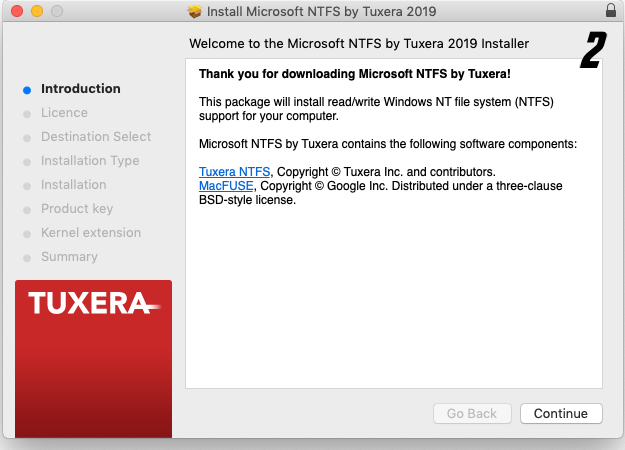Click the Tuxera logo banner
The image size is (625, 450).
[94, 359]
